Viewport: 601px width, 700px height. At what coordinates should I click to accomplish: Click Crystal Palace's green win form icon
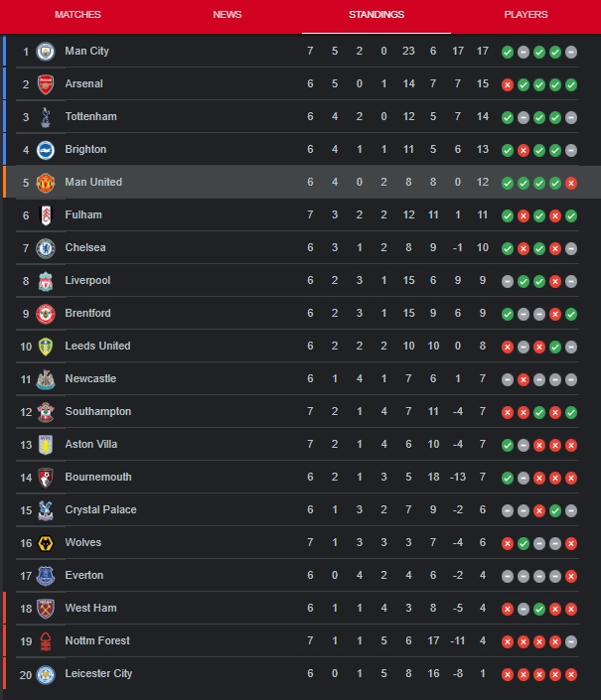point(555,510)
